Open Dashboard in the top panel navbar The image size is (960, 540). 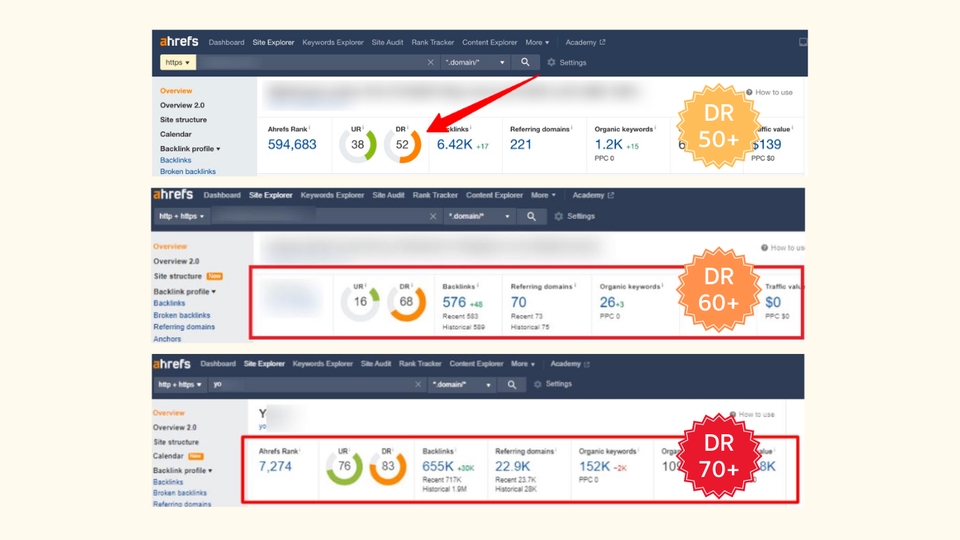(226, 42)
